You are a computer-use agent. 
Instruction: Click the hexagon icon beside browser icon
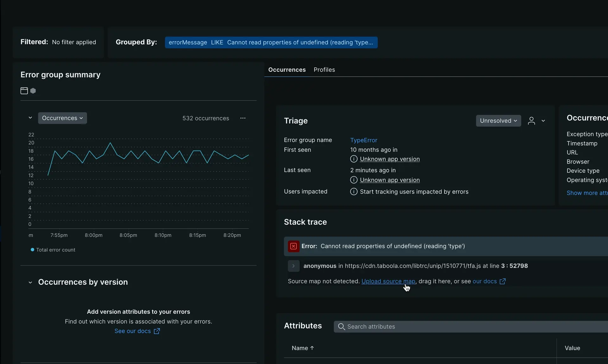33,91
